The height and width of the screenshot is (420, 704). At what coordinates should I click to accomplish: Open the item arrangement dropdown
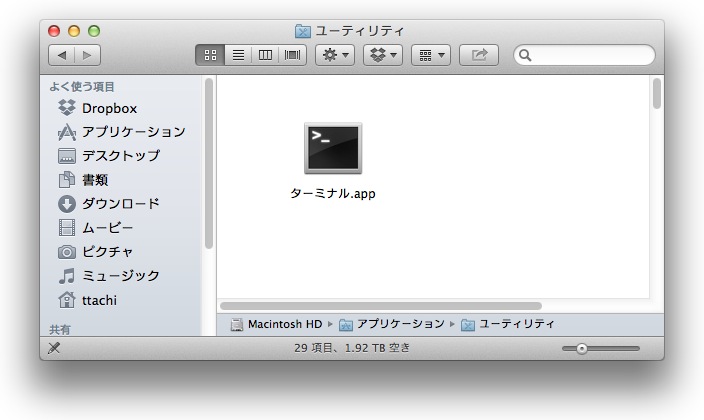[x=430, y=55]
